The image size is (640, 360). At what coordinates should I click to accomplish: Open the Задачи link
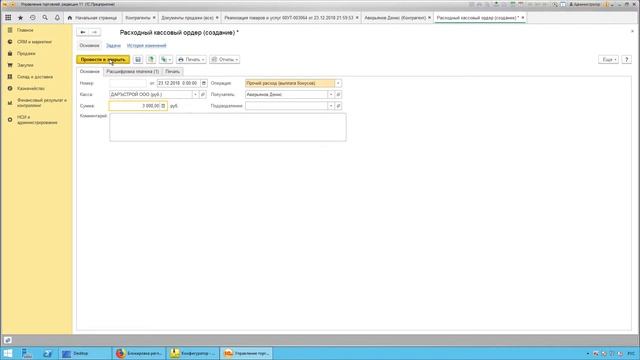coord(113,46)
